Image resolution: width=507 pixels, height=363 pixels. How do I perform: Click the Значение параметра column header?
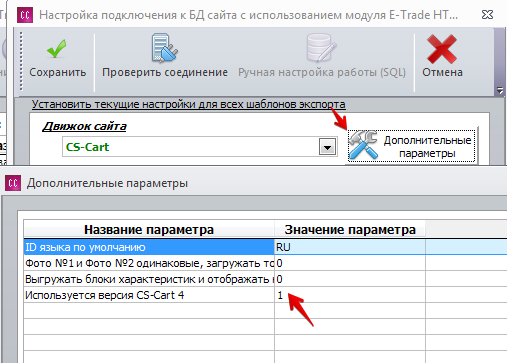[x=350, y=230]
